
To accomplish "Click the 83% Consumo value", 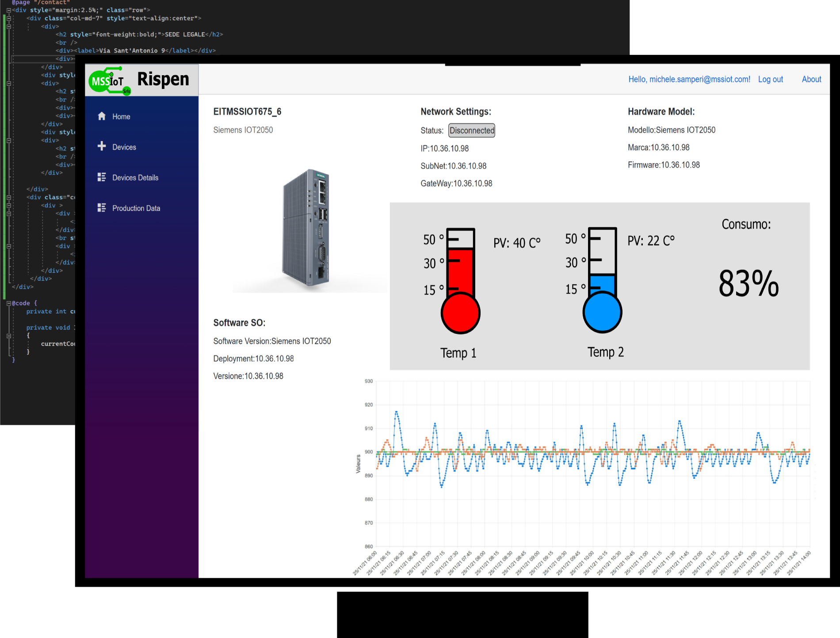I will [x=748, y=283].
